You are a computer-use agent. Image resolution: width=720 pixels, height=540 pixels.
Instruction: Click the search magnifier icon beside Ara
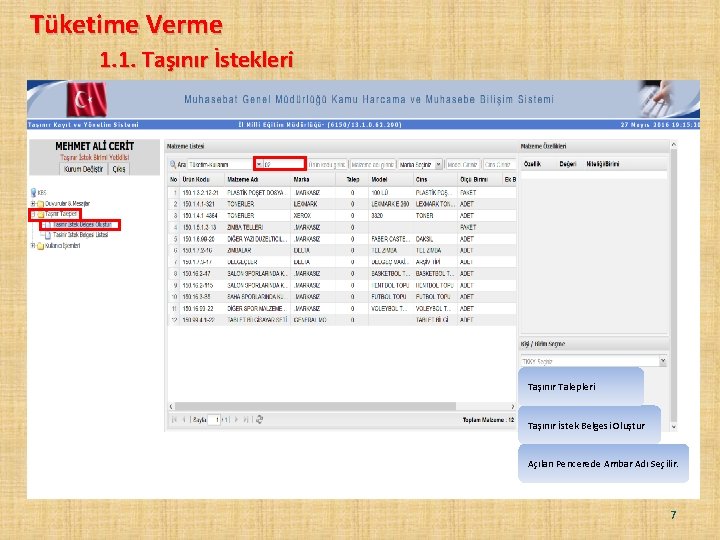coord(173,164)
